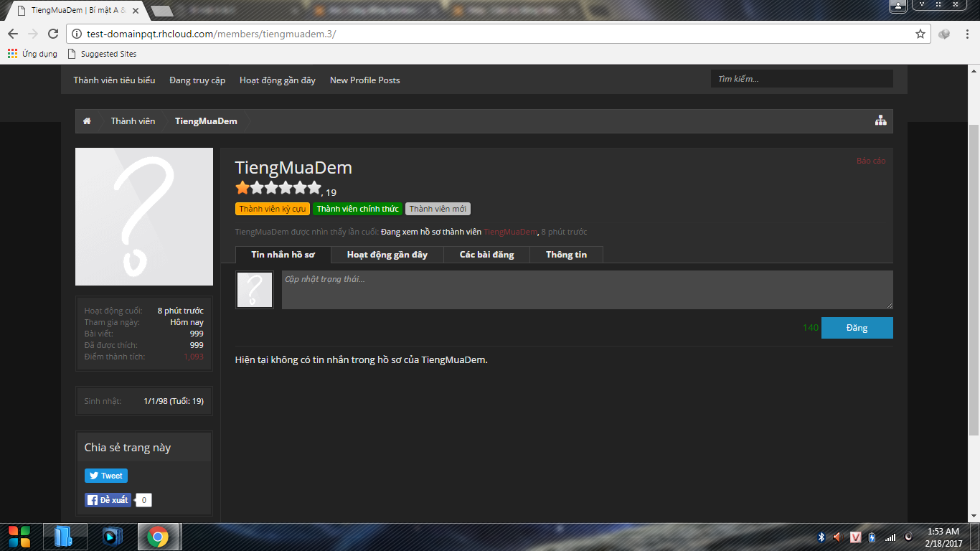Go to Thành viên tiêu biểu menu
The height and width of the screenshot is (551, 980).
pyautogui.click(x=114, y=80)
